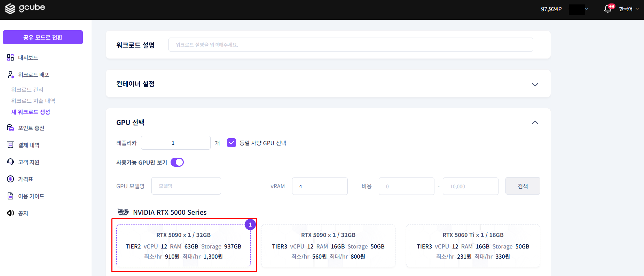
Task: Click the 검색 button
Action: (x=523, y=186)
